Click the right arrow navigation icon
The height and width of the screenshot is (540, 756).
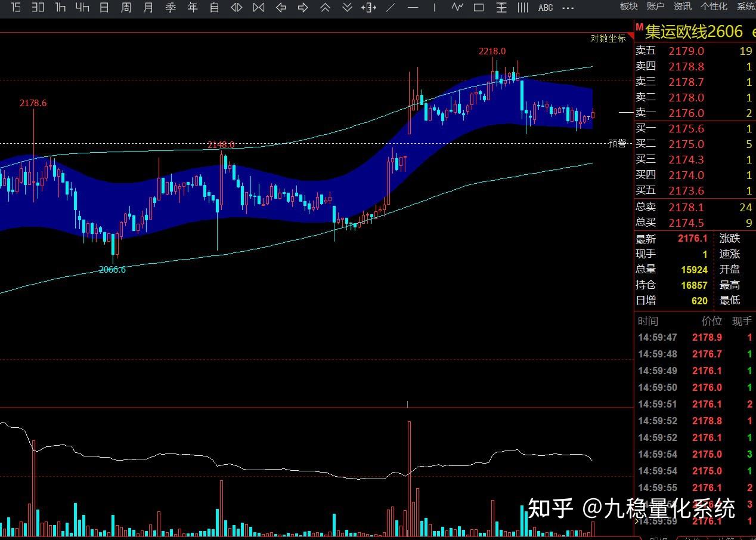[x=303, y=7]
